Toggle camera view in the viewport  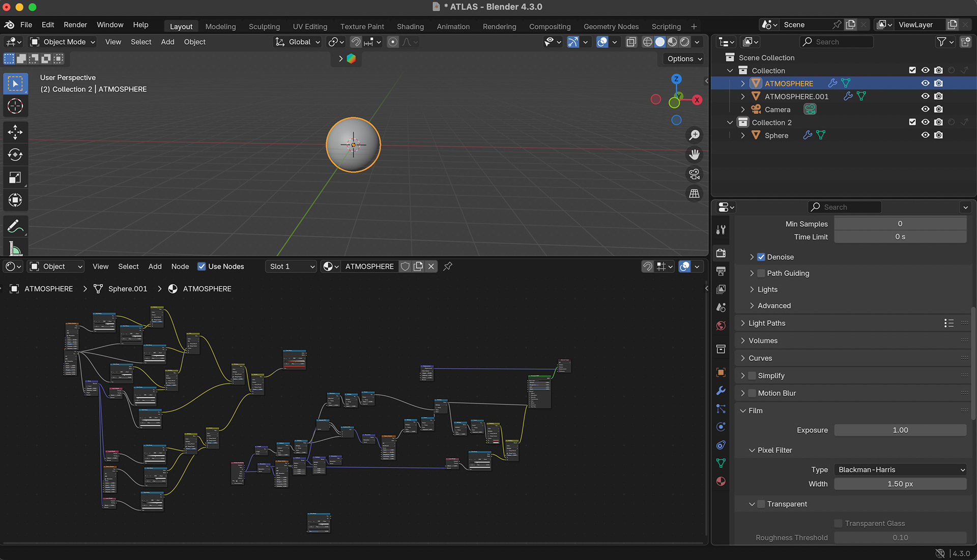tap(694, 174)
